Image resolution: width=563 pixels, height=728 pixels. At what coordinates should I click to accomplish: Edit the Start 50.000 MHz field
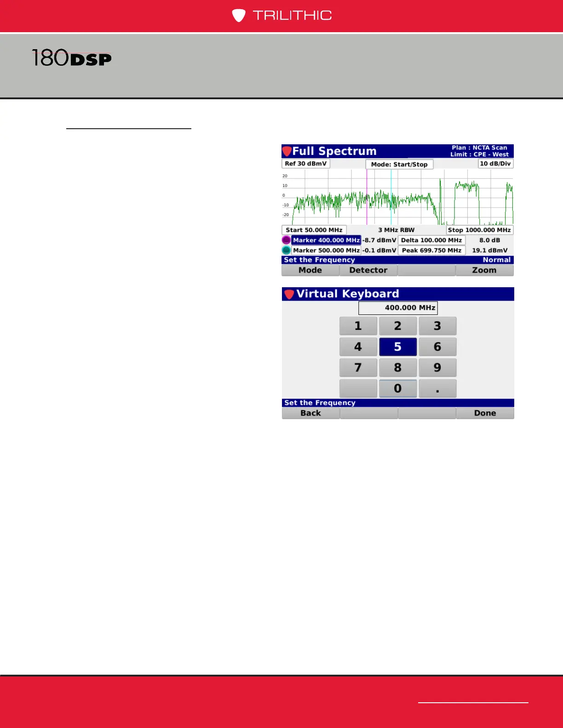click(x=314, y=230)
